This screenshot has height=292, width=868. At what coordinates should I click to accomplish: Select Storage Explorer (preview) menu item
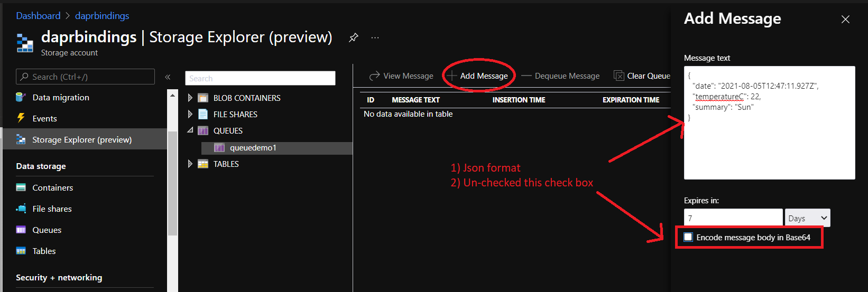click(x=81, y=139)
